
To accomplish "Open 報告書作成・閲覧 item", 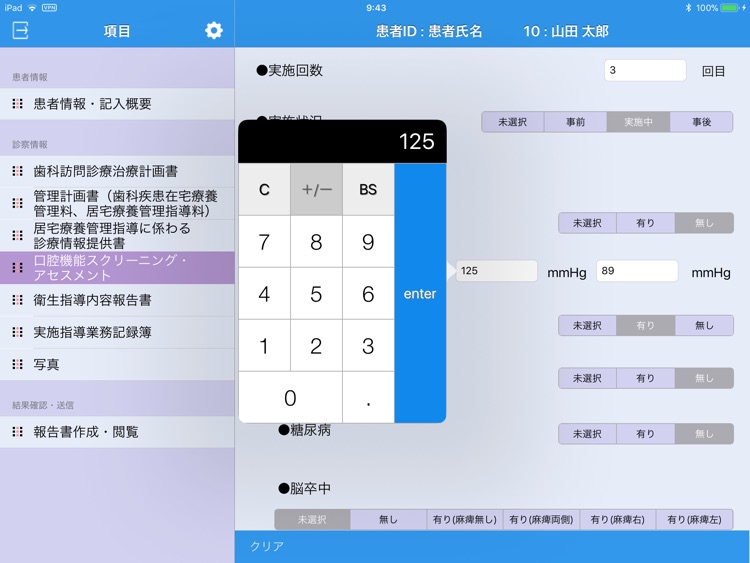I will (x=117, y=432).
